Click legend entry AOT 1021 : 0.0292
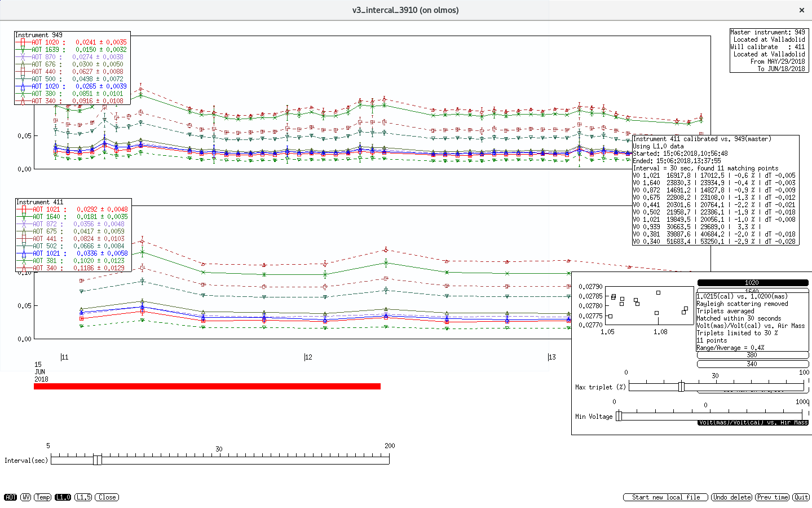 click(73, 209)
